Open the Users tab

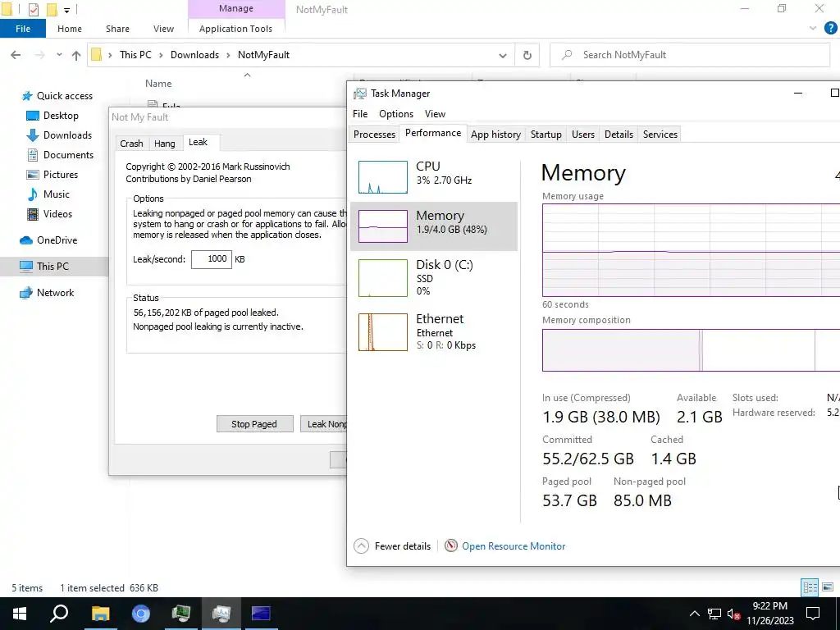pyautogui.click(x=583, y=135)
